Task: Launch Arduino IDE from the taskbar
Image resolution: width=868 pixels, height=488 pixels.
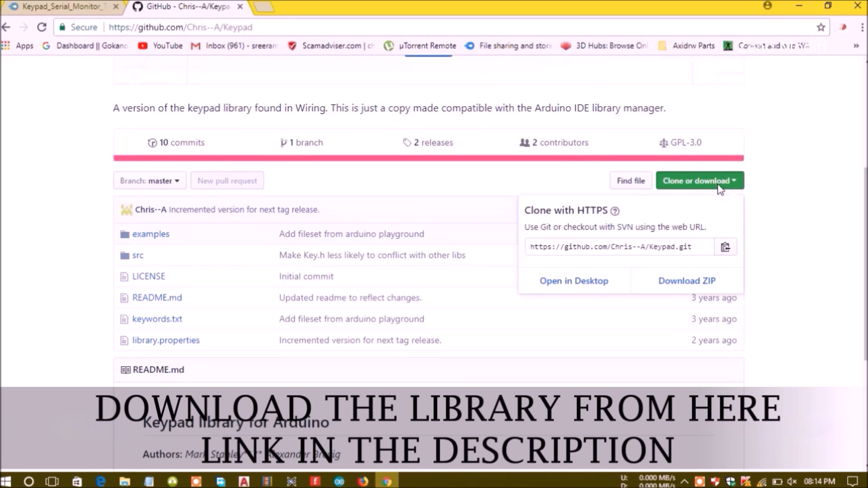Action: pyautogui.click(x=339, y=481)
